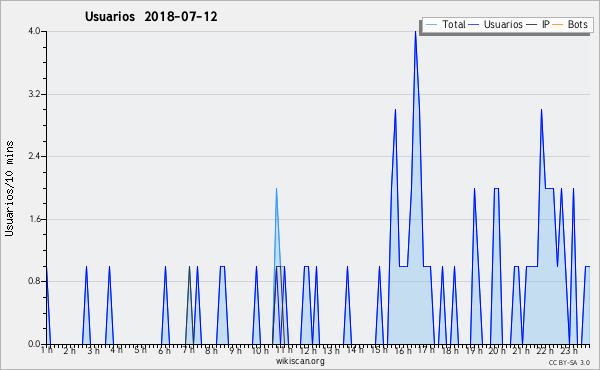Screen dimensions: 600x370
Task: Click the '12 h' x-axis label
Action: (308, 350)
